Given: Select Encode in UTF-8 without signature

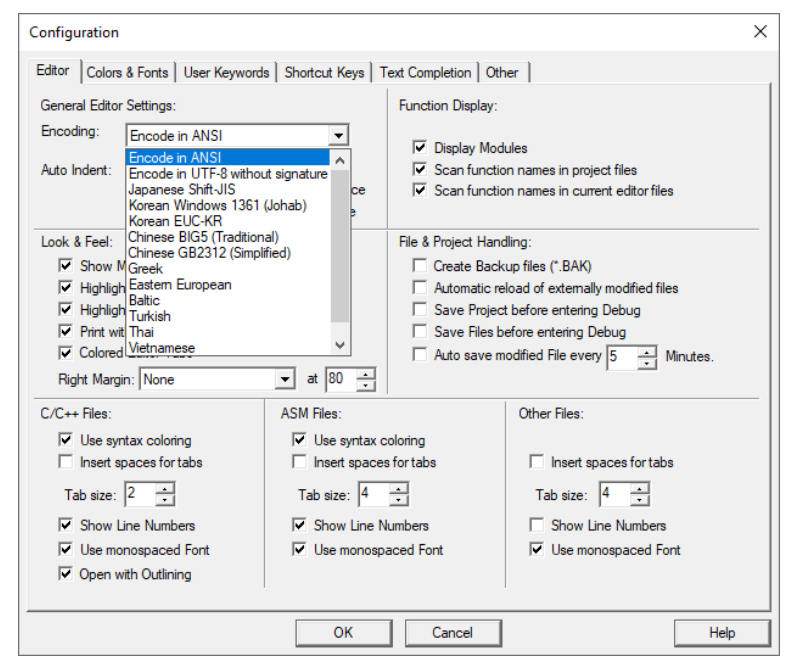Looking at the screenshot, I should [228, 173].
